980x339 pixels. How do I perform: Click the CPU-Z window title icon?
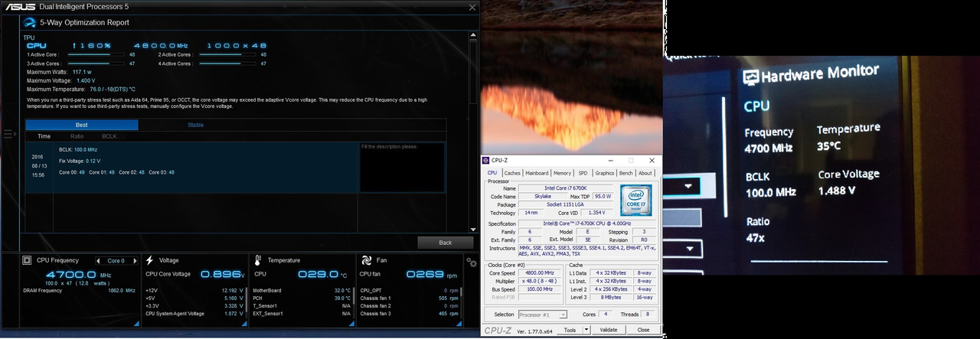(487, 161)
